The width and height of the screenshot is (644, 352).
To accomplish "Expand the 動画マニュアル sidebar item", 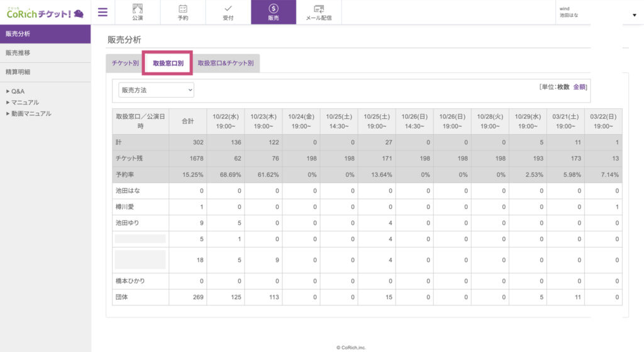I will (x=28, y=113).
